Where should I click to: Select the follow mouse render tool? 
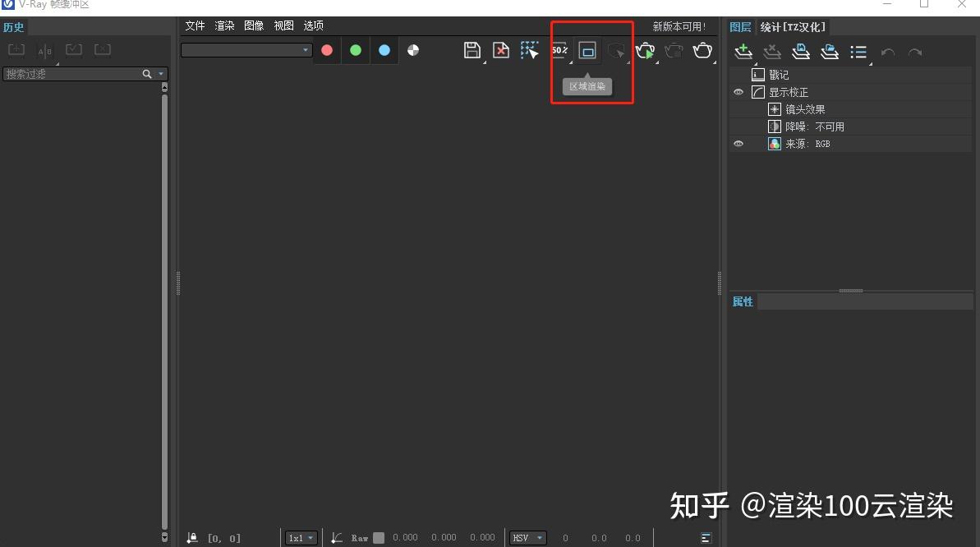point(616,50)
